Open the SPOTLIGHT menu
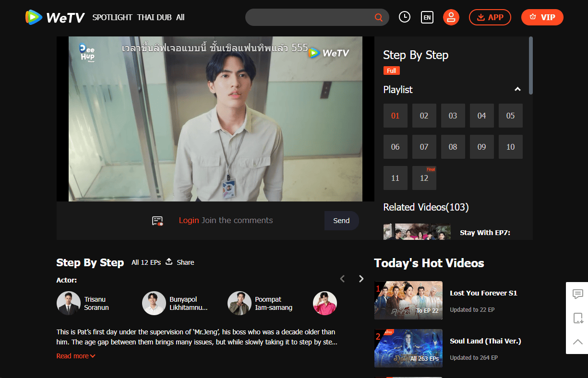This screenshot has height=378, width=588. point(112,17)
